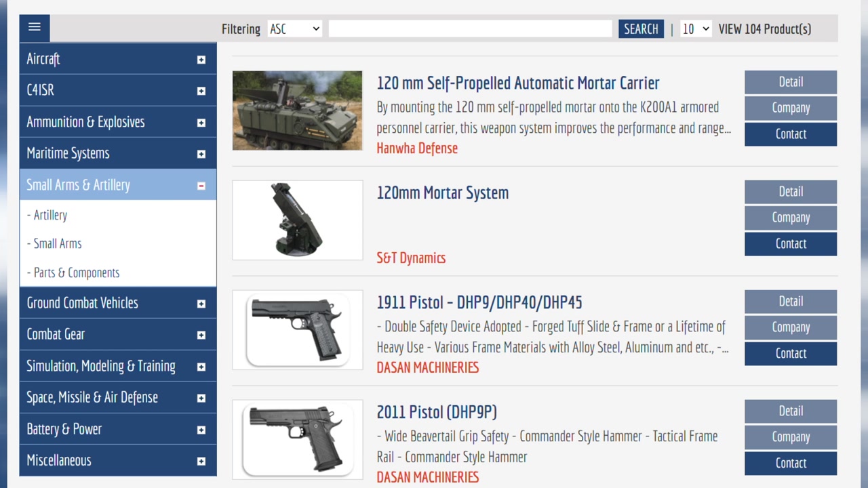
Task: Open the ASC filtering sort dropdown
Action: (x=294, y=28)
